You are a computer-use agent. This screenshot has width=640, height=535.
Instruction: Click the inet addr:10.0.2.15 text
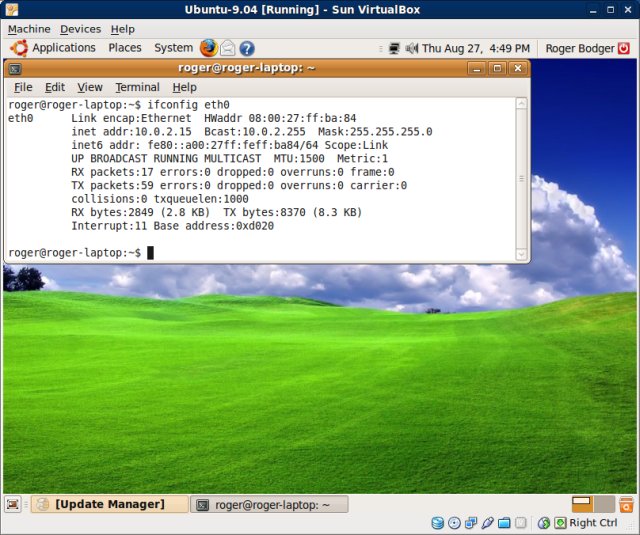pyautogui.click(x=131, y=132)
